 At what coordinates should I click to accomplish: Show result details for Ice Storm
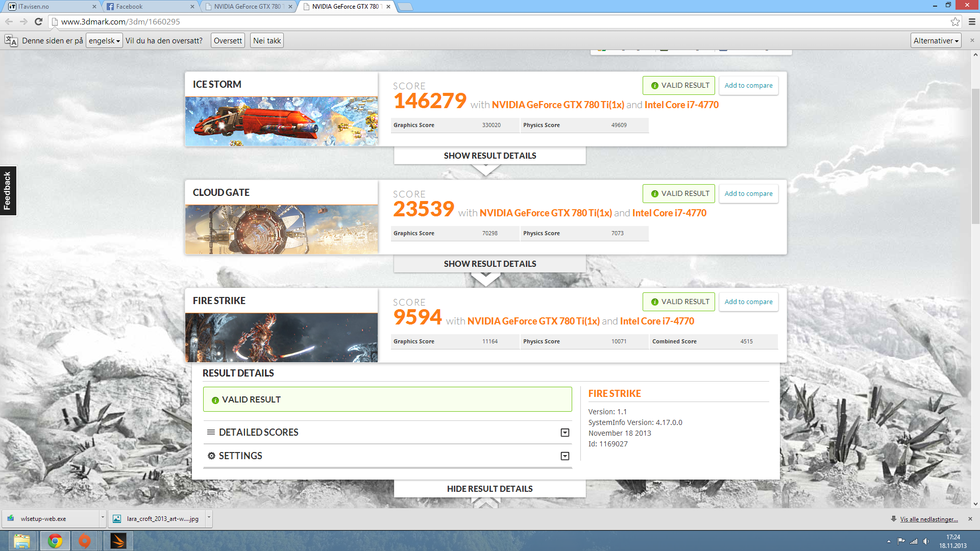pyautogui.click(x=490, y=156)
